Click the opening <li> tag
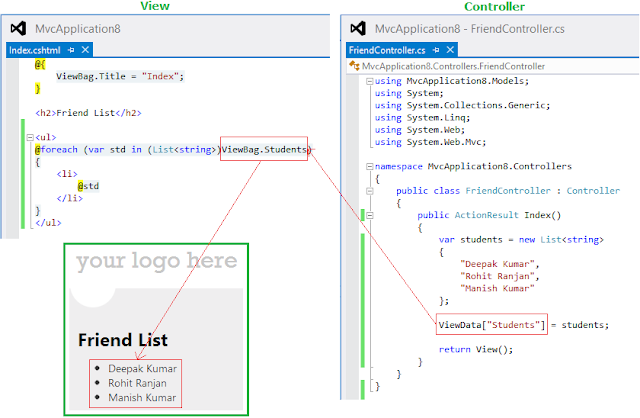The image size is (640, 418). [x=67, y=174]
